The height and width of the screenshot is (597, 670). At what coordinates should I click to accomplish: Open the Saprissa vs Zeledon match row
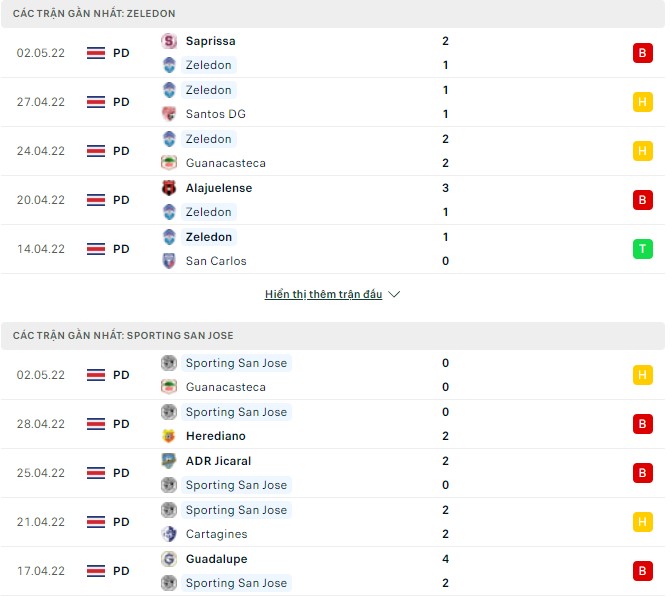pos(332,53)
